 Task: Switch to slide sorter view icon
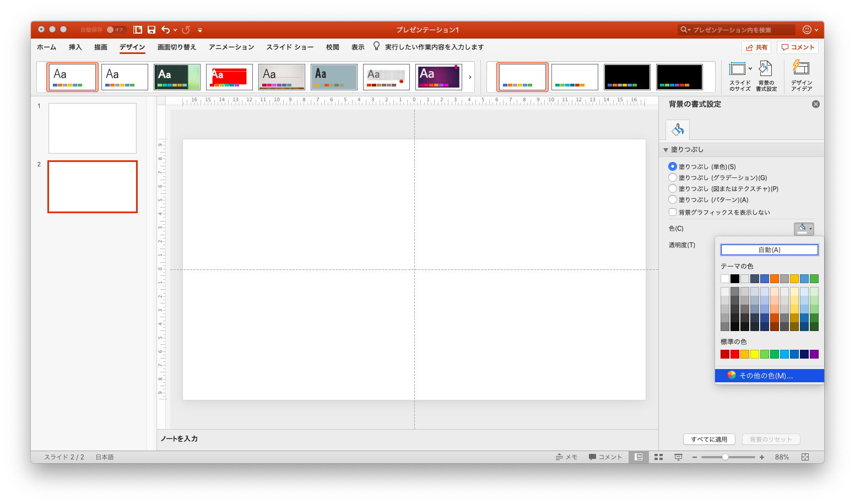point(658,457)
